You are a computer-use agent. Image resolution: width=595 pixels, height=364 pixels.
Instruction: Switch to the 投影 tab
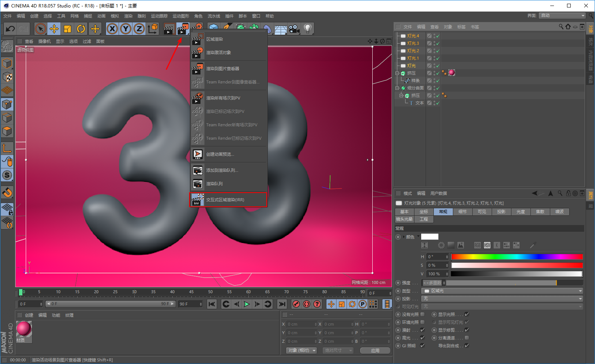501,212
